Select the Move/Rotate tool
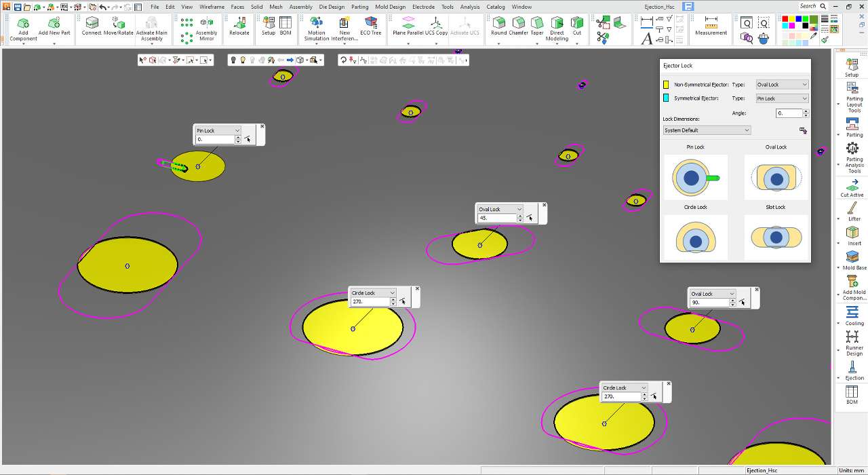Image resolution: width=868 pixels, height=475 pixels. coord(118,24)
